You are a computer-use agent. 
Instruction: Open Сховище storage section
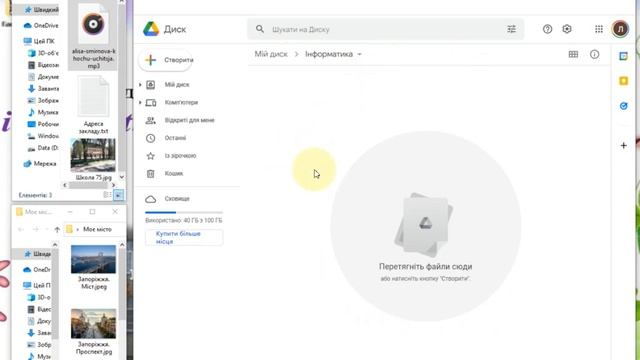click(x=177, y=199)
